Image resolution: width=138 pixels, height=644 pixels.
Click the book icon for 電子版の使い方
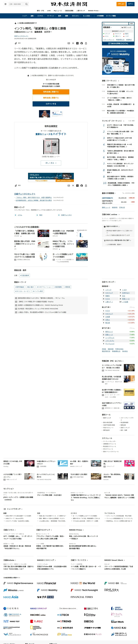[x=105, y=241]
